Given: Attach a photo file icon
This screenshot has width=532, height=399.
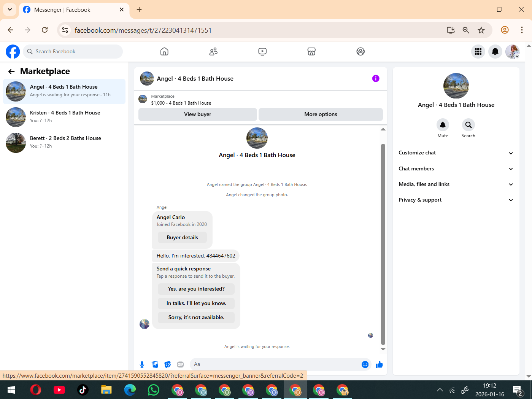Looking at the screenshot, I should (155, 364).
